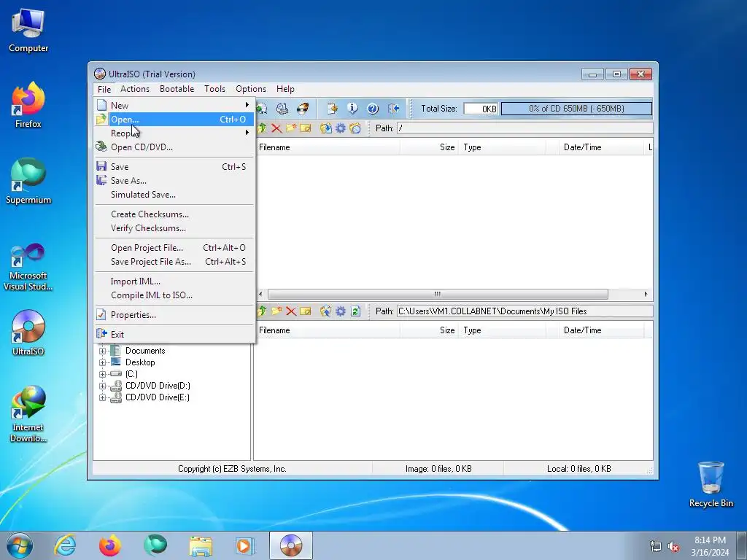Open the Reopen submenu

174,133
